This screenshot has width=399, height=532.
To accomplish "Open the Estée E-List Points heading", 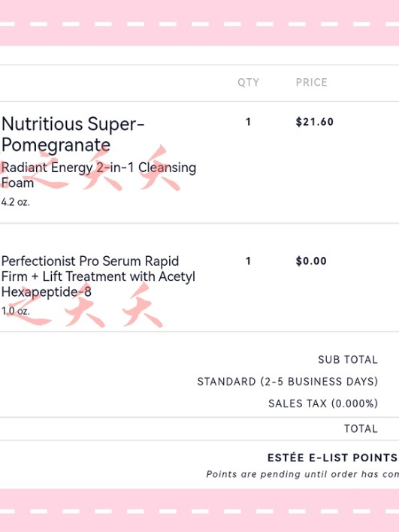I will click(333, 458).
